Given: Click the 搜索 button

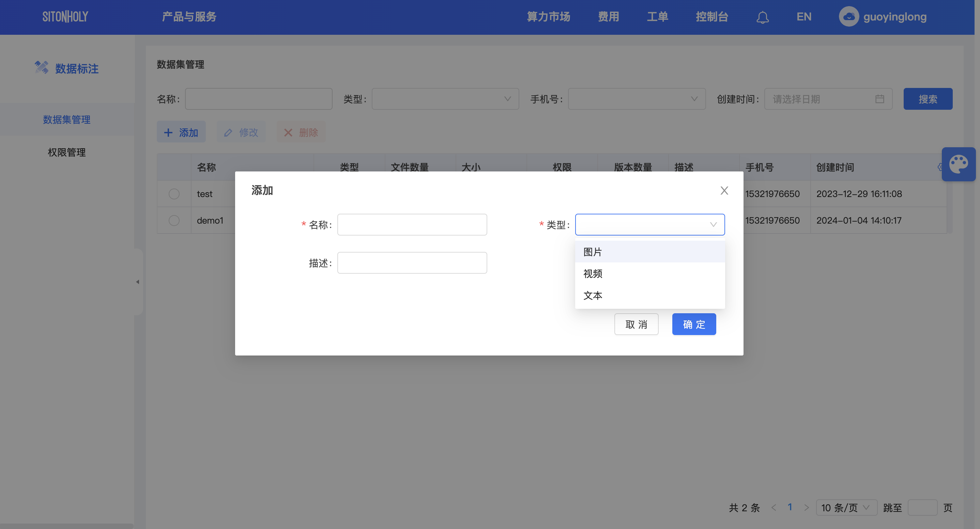Looking at the screenshot, I should [928, 99].
